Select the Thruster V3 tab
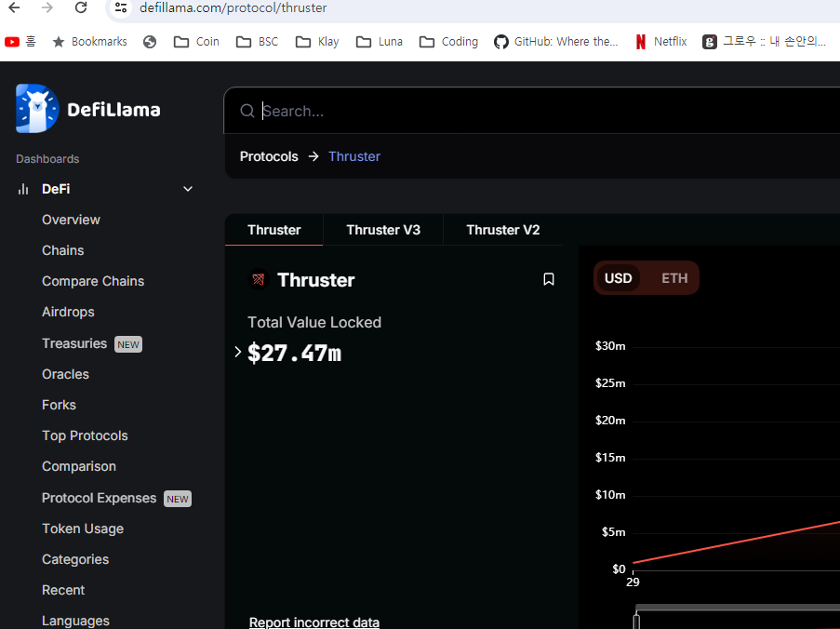Viewport: 840px width, 629px height. 383,230
